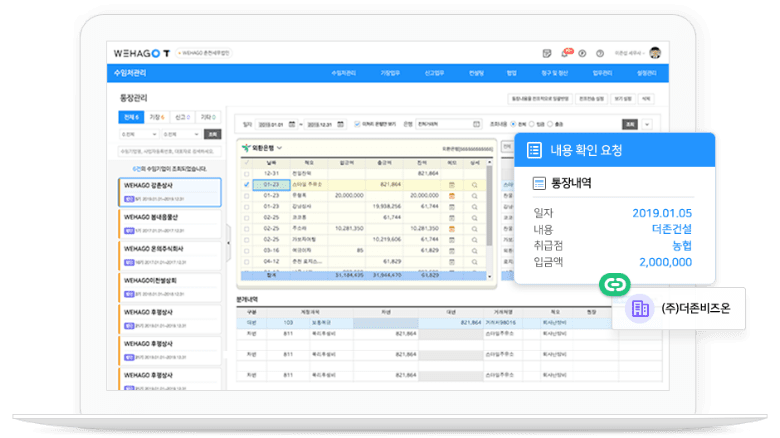Screen dimensions: 780x438
Task: Open the memo notes icon in top header
Action: 547,53
